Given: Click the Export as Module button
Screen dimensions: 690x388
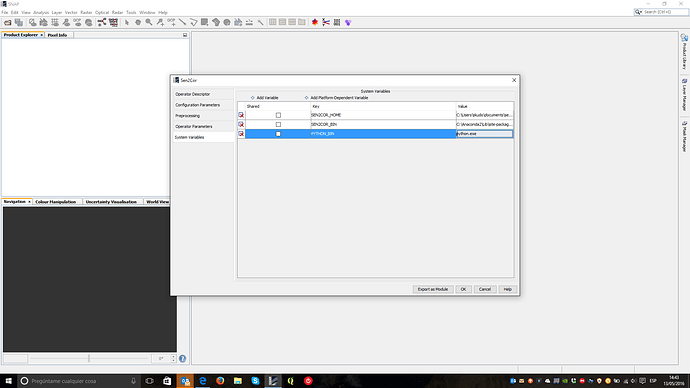Looking at the screenshot, I should 433,289.
